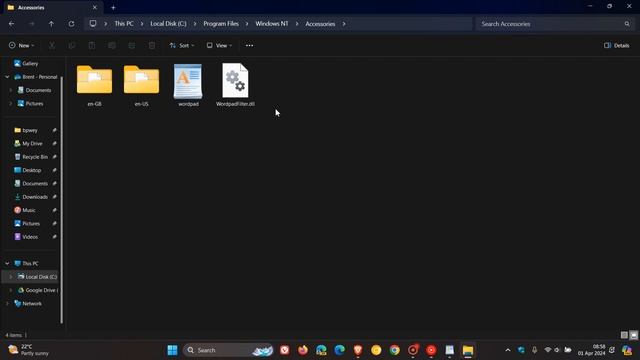Collapse the Brent - Personal tree node
Image resolution: width=640 pixels, height=360 pixels.
7,77
